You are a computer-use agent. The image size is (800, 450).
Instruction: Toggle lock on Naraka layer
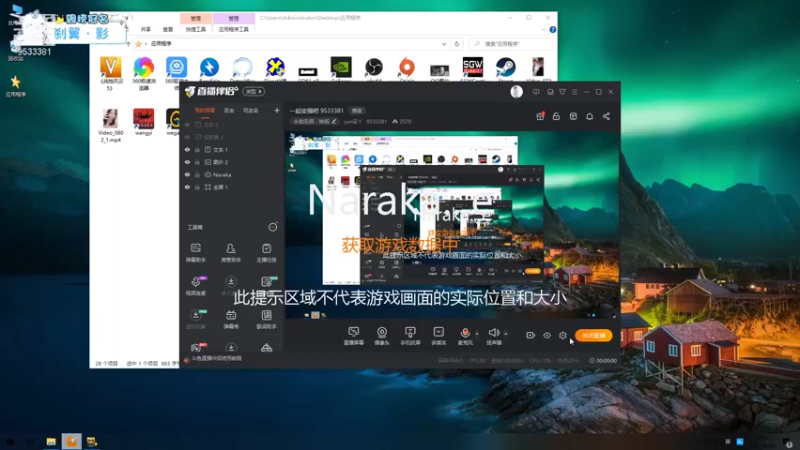point(197,174)
